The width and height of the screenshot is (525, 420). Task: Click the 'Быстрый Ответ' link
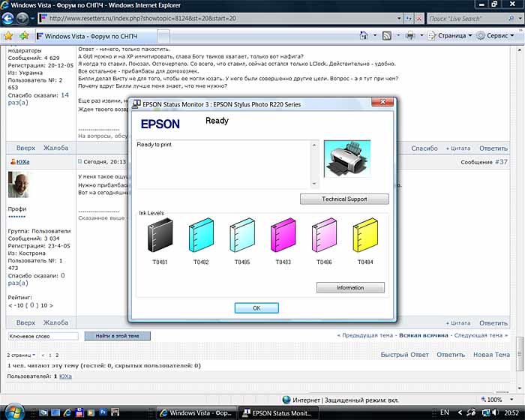(x=405, y=355)
